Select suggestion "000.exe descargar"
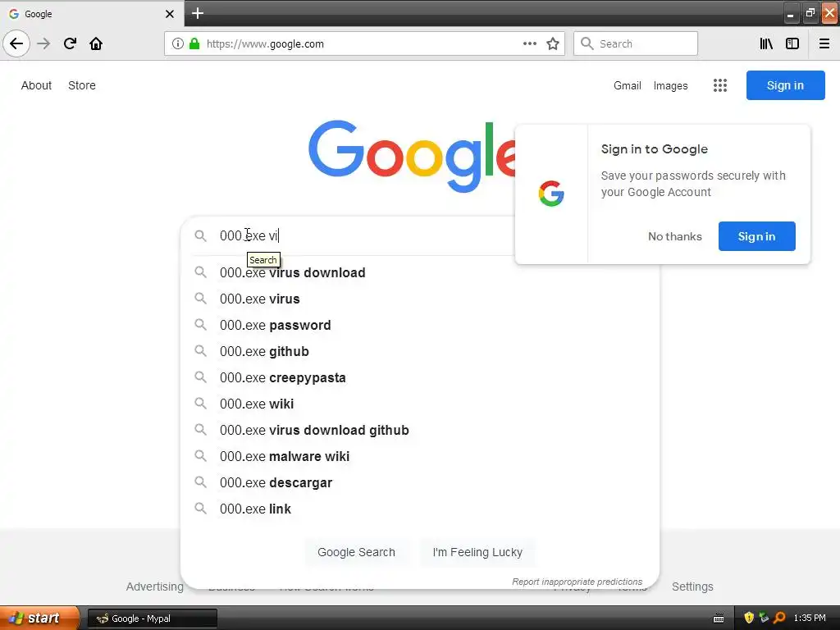The width and height of the screenshot is (840, 630). click(420, 482)
